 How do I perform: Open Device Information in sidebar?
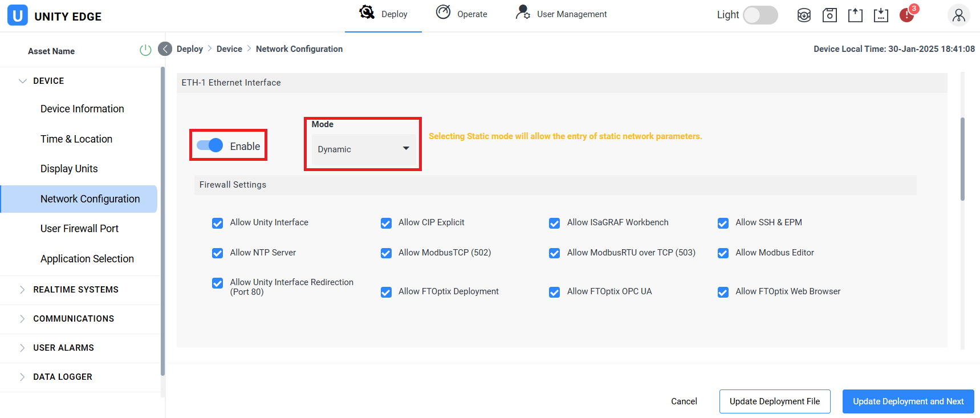coord(82,109)
